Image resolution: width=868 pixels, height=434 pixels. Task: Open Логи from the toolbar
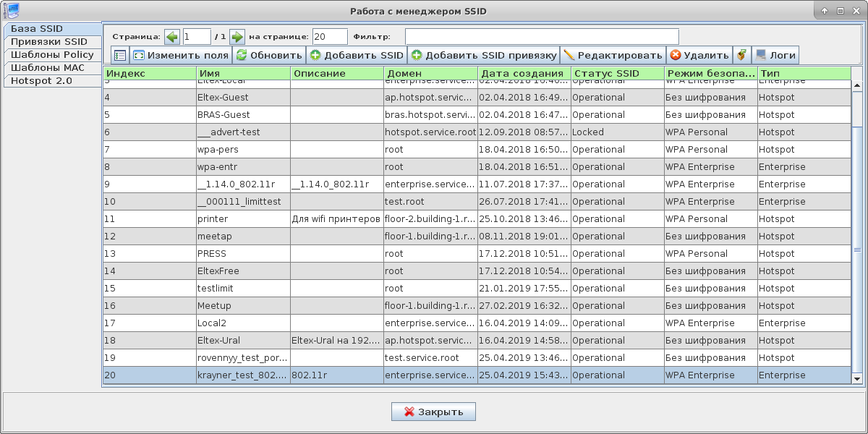tap(775, 55)
